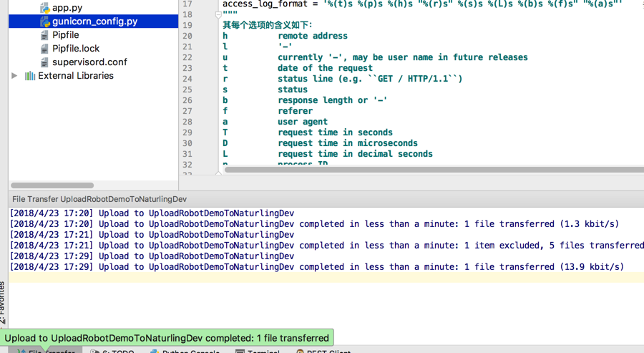Open the REST Client tab
The height and width of the screenshot is (353, 644).
(323, 352)
